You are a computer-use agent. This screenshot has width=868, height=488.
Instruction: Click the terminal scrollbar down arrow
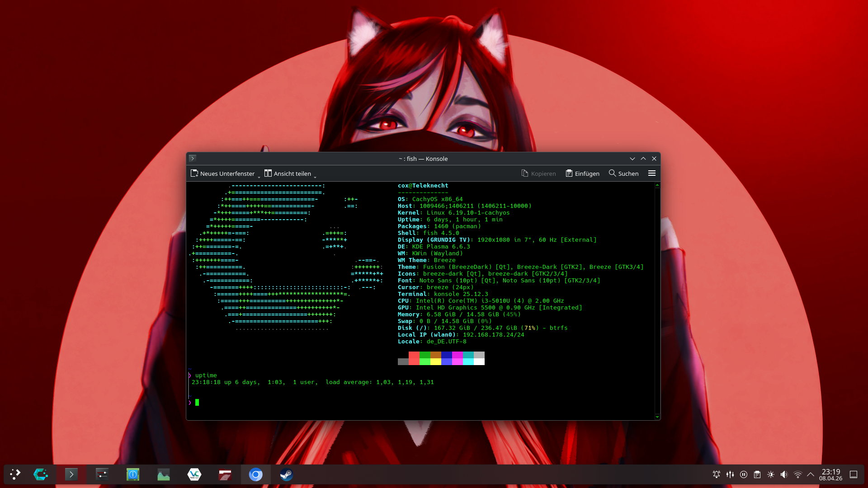(657, 417)
